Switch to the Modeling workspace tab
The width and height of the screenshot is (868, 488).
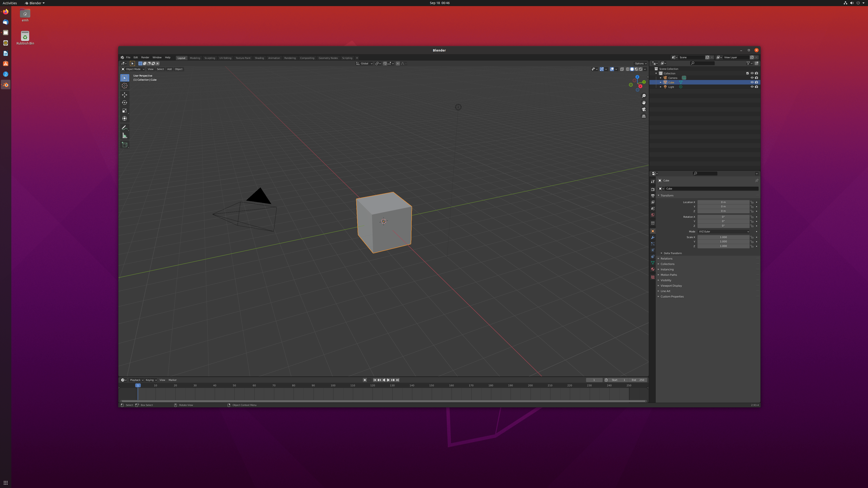(195, 58)
